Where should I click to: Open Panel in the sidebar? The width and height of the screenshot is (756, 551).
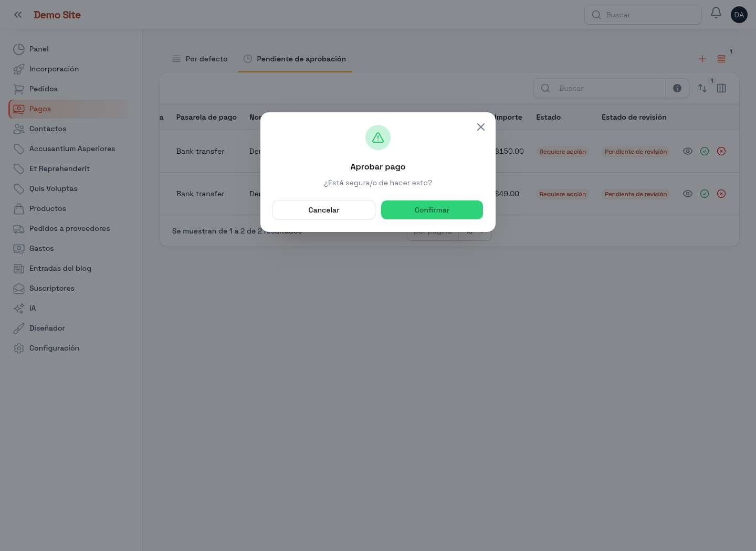(68, 49)
